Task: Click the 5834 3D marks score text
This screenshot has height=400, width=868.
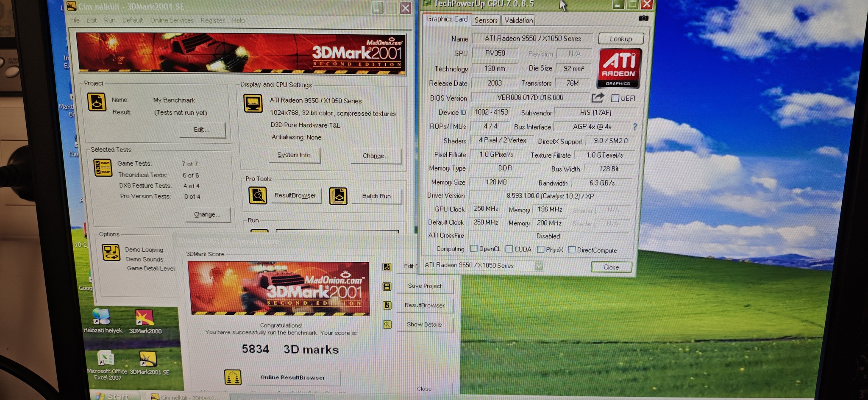Action: tap(290, 349)
